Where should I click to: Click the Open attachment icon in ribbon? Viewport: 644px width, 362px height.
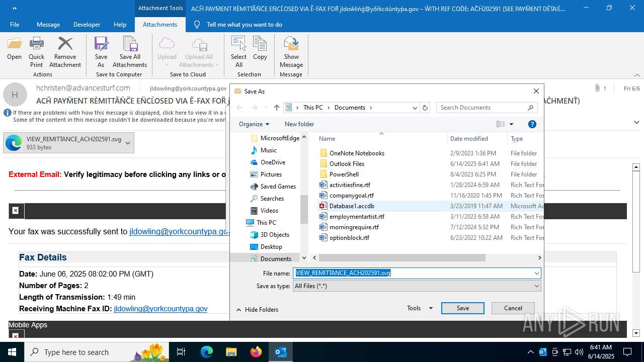pos(14,49)
